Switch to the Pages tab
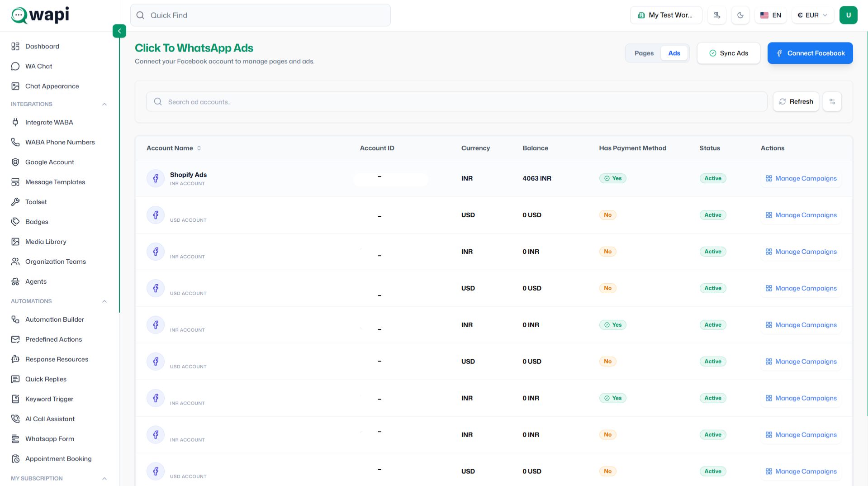Viewport: 868px width, 486px height. (644, 53)
